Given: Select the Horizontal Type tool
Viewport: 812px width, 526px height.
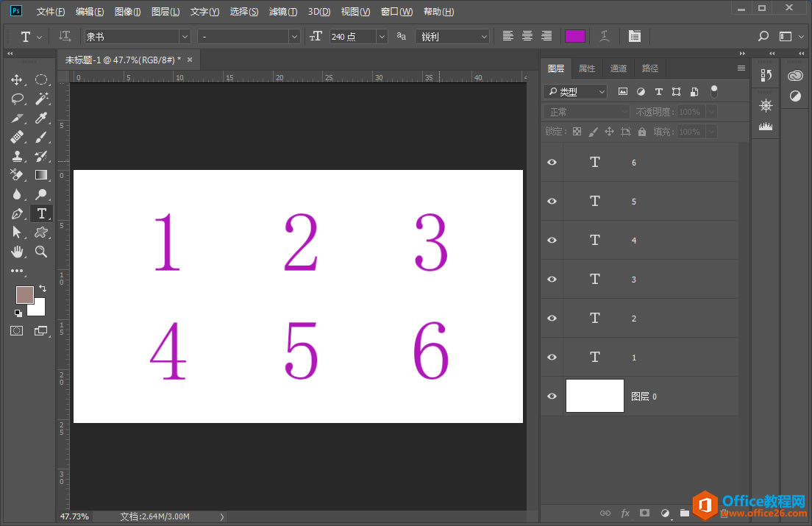Looking at the screenshot, I should tap(41, 213).
